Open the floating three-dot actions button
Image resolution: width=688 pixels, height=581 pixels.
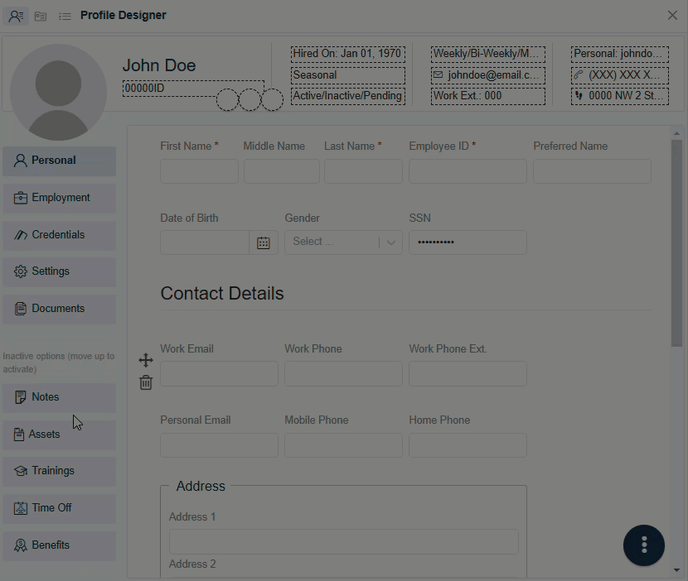(x=644, y=545)
